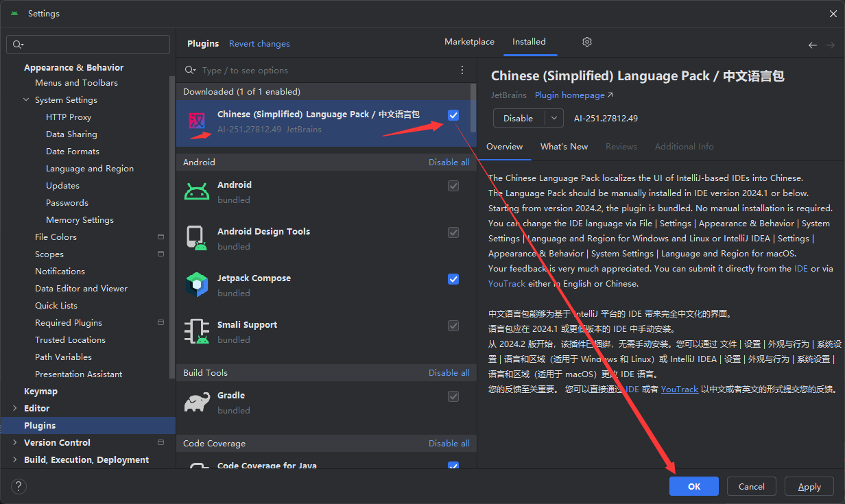The width and height of the screenshot is (845, 504).
Task: Click Revert changes link
Action: tap(259, 44)
